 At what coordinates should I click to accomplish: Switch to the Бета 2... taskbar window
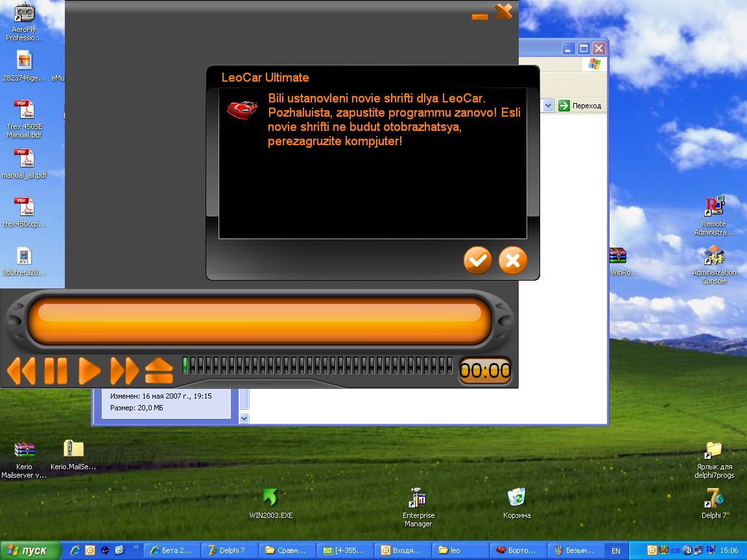point(171,550)
